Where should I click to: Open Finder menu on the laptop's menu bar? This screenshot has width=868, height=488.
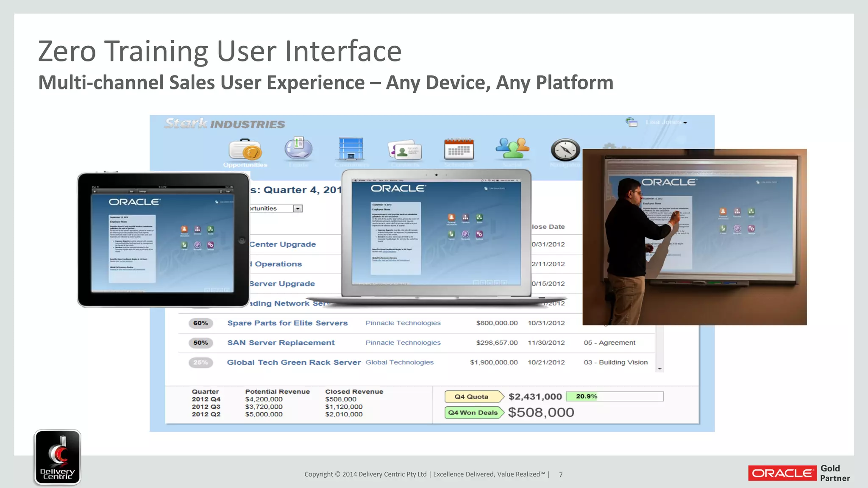click(362, 180)
